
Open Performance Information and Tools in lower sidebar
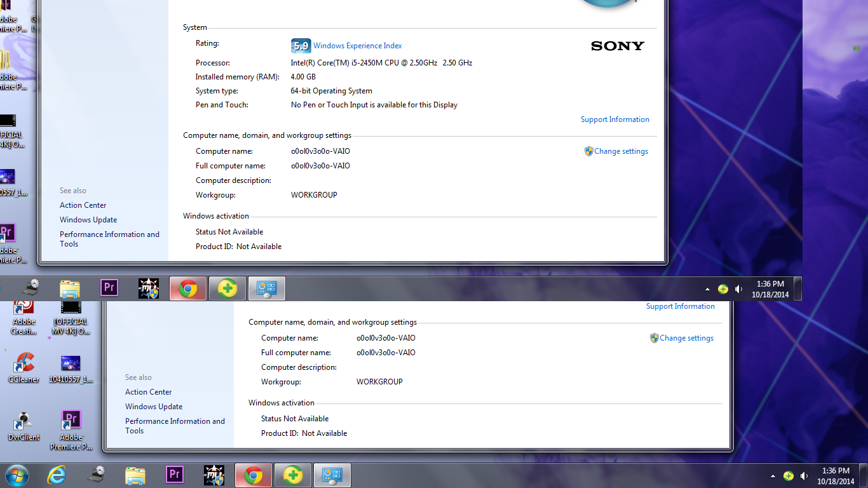[175, 426]
